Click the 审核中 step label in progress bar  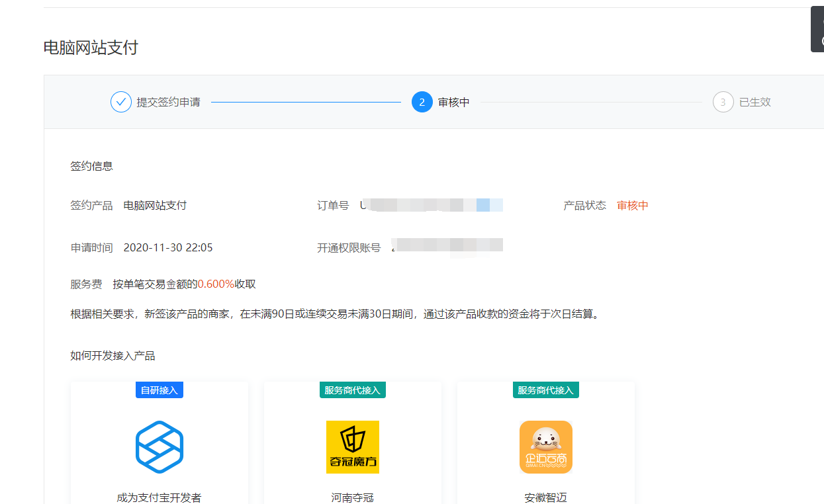tap(454, 102)
